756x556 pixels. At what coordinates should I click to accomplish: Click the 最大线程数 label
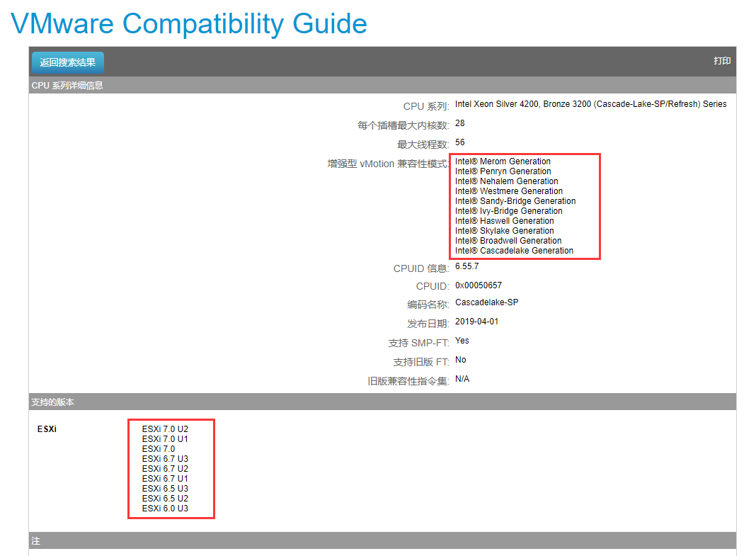[423, 144]
